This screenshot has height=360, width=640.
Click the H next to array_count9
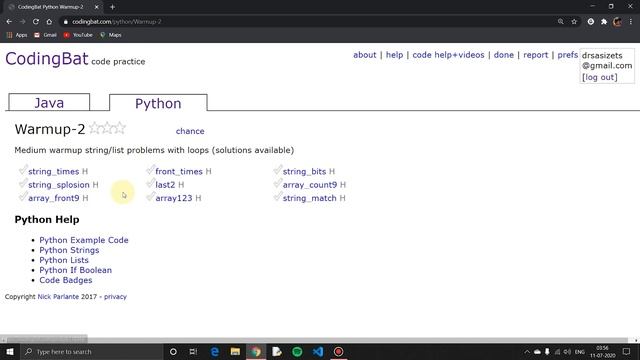coord(343,185)
